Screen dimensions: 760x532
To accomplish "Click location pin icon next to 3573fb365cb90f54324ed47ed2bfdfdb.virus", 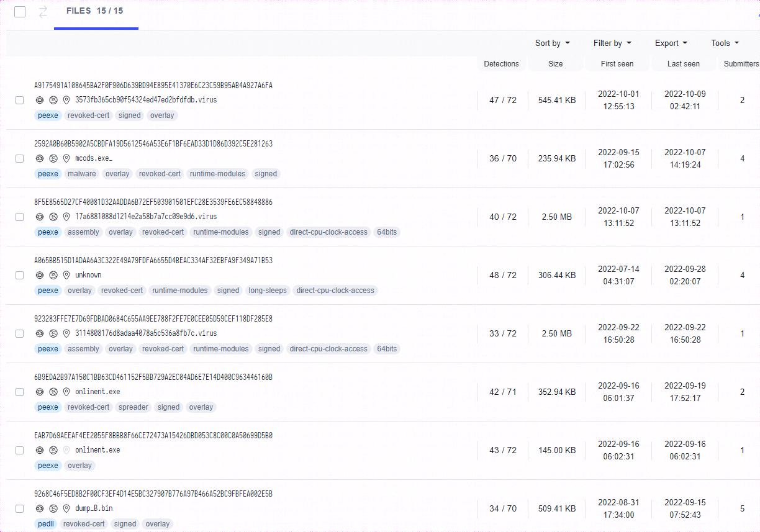I will pos(66,100).
